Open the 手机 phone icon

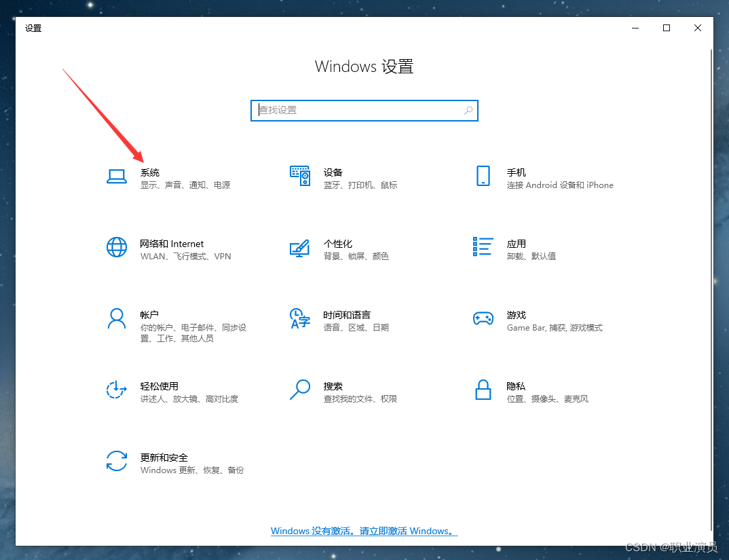tap(483, 176)
